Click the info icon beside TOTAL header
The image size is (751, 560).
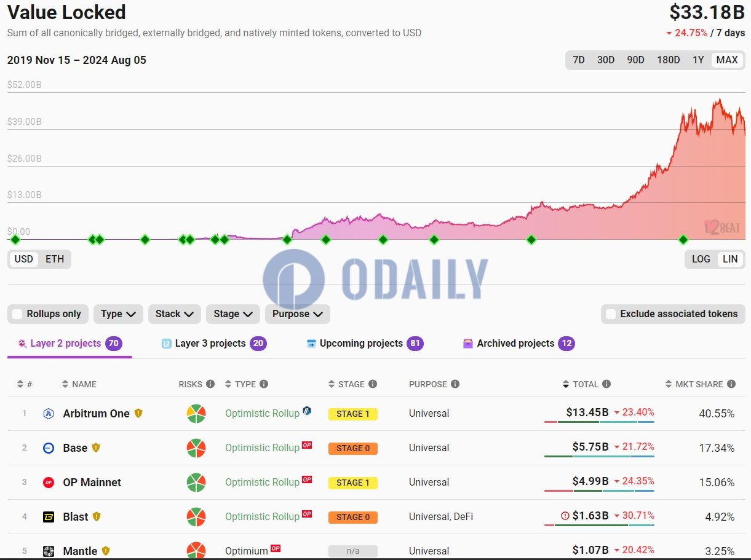pyautogui.click(x=606, y=384)
